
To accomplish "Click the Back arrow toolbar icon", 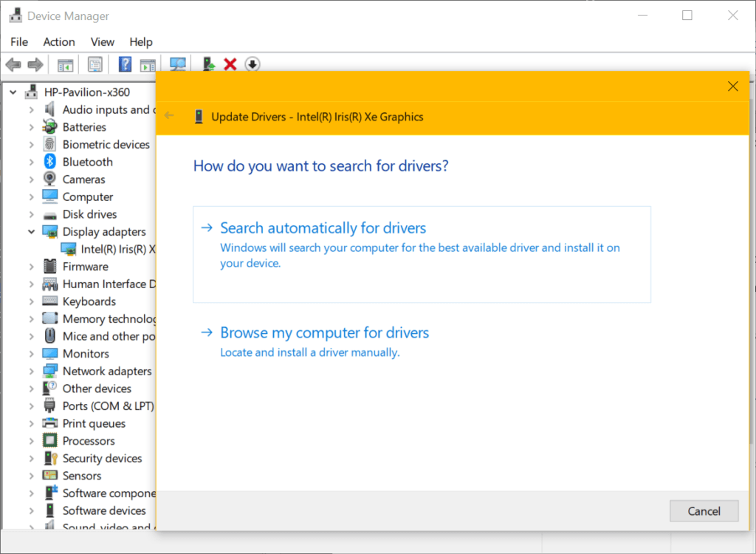I will (13, 64).
